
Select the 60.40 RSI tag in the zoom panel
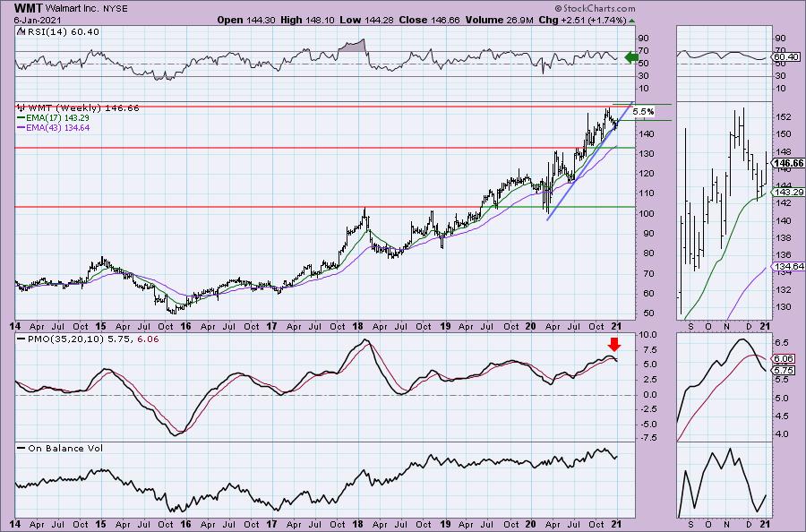(x=786, y=57)
